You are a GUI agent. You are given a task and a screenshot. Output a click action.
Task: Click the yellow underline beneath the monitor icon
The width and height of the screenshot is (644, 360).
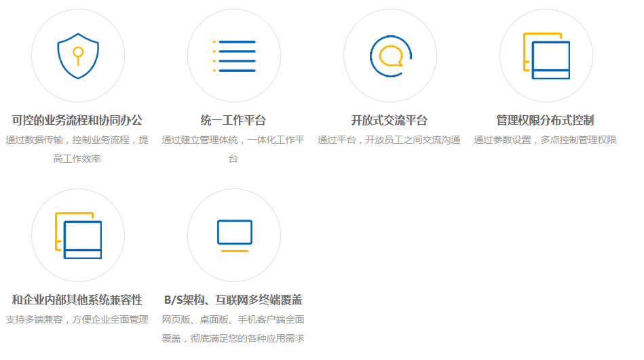tap(234, 251)
